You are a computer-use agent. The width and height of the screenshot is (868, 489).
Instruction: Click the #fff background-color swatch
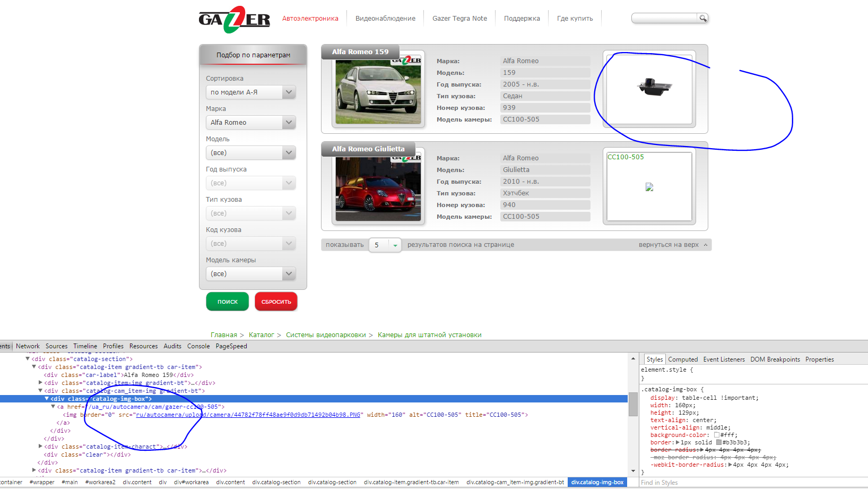(x=717, y=435)
